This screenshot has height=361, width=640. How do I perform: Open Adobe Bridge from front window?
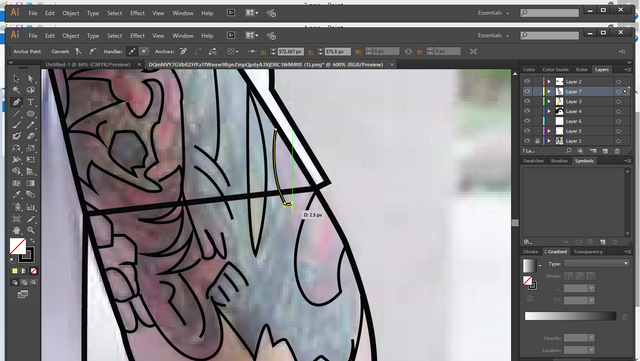(x=231, y=36)
